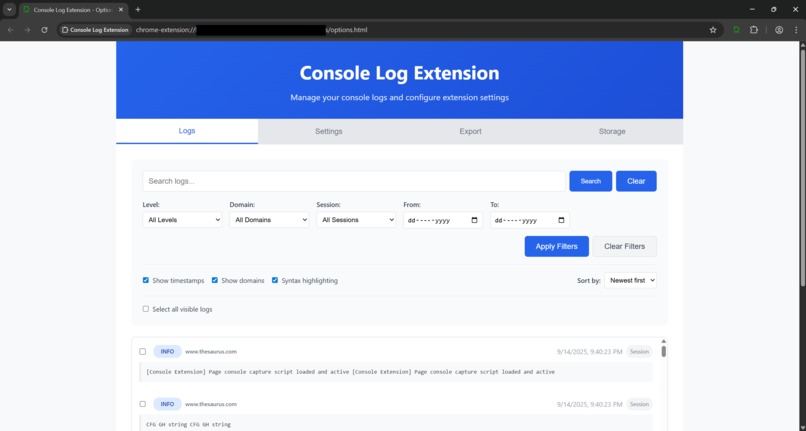Open a new browser tab with plus icon

pos(138,9)
